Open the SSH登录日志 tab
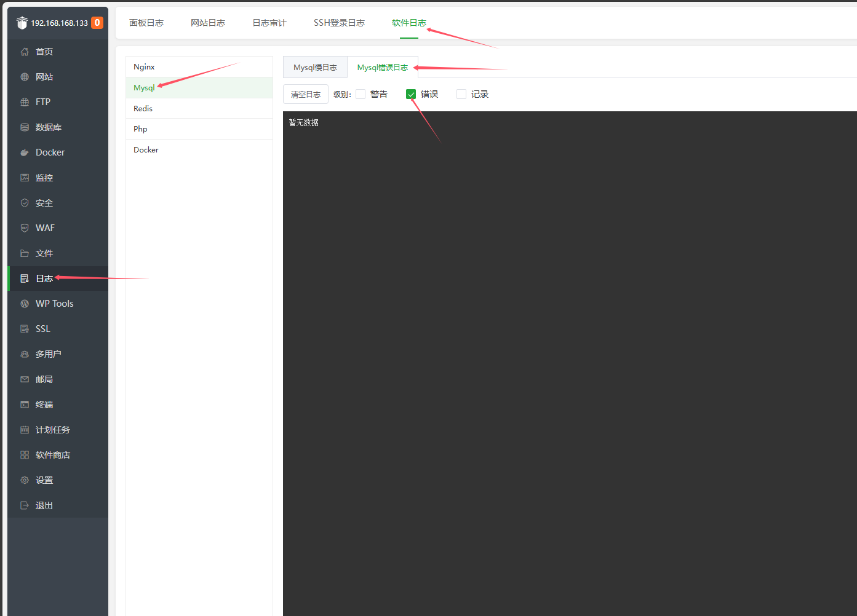 pos(339,23)
